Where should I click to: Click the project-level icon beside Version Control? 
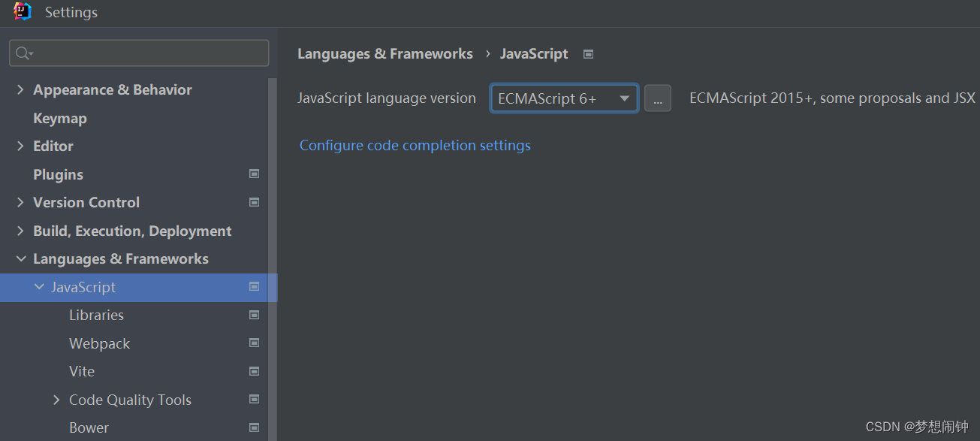(x=255, y=202)
